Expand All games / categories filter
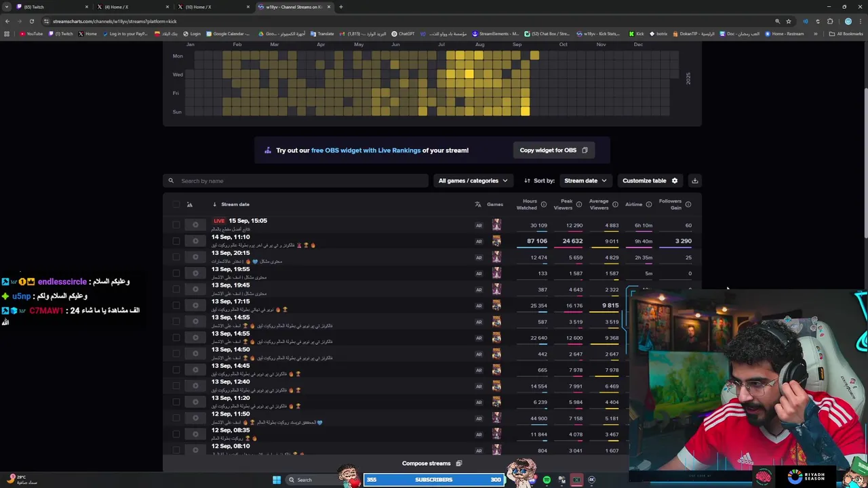868x488 pixels. pos(473,181)
